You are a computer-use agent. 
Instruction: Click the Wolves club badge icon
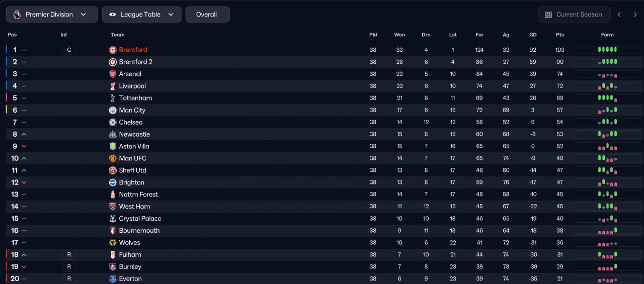pyautogui.click(x=113, y=243)
